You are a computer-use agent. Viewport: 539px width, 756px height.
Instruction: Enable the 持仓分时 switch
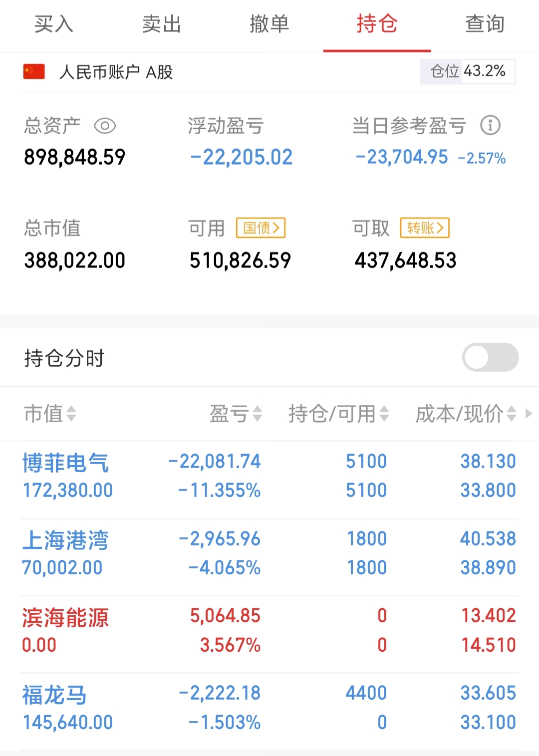pos(490,357)
